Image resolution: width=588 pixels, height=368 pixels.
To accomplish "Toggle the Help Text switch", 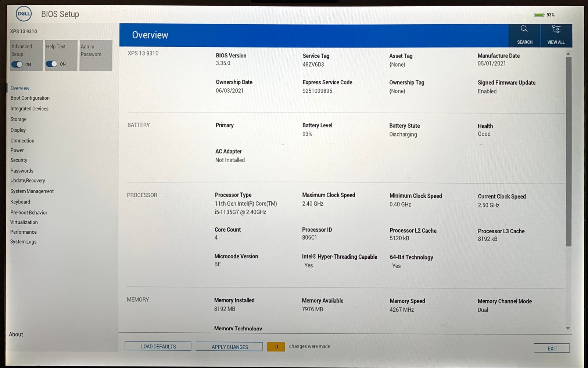I will click(x=51, y=64).
